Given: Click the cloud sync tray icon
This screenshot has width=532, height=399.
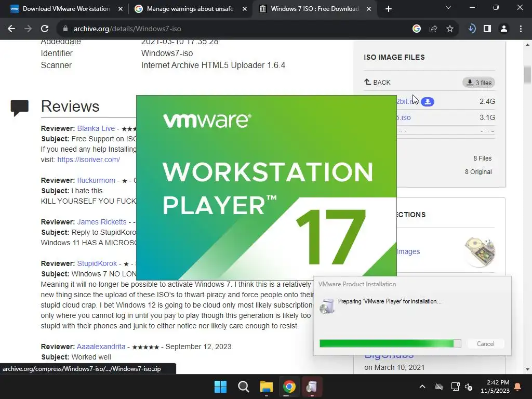Looking at the screenshot, I should click(439, 387).
